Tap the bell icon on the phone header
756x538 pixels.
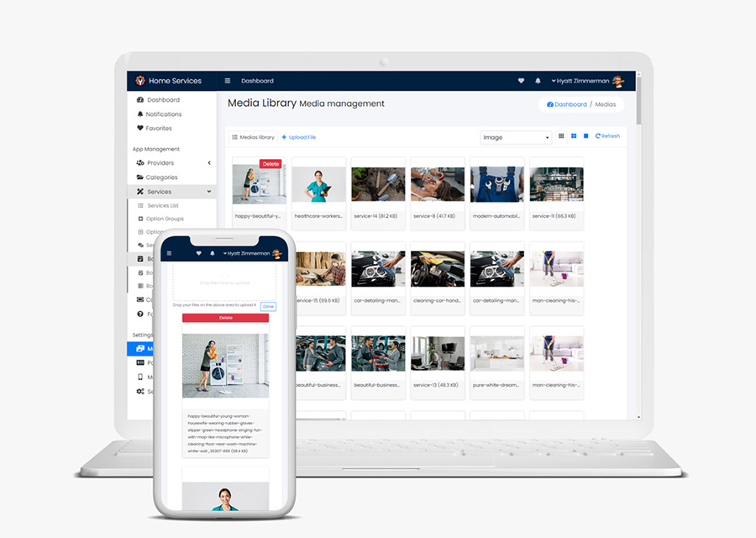pos(213,253)
